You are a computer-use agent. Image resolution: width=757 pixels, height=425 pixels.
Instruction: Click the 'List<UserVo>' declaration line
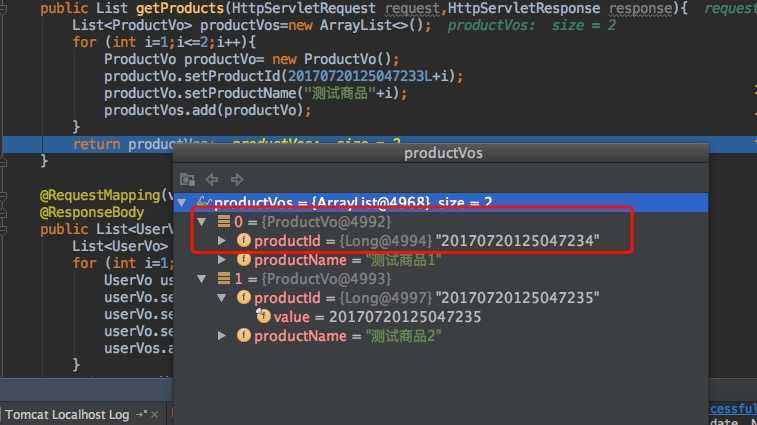(x=120, y=246)
